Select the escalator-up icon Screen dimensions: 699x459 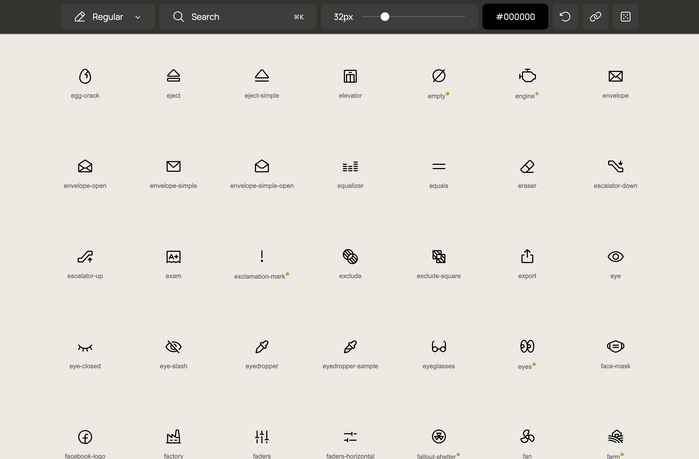[x=85, y=257]
